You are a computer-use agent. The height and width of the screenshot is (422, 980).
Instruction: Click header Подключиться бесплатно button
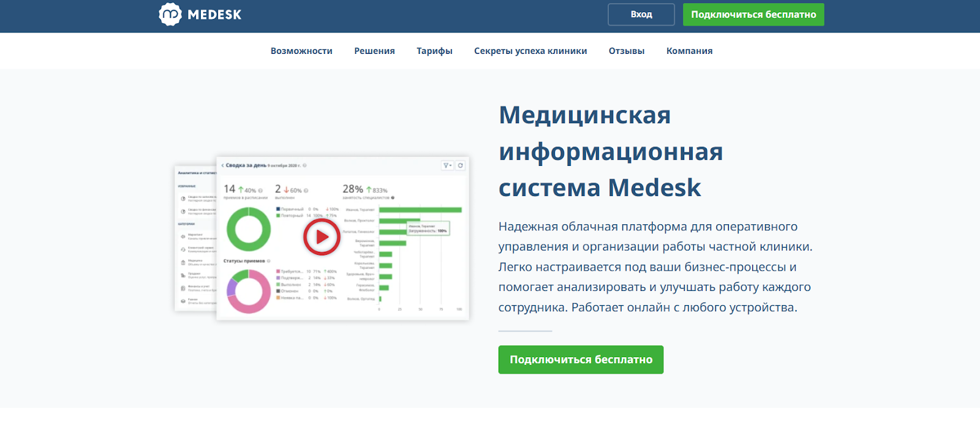point(753,15)
